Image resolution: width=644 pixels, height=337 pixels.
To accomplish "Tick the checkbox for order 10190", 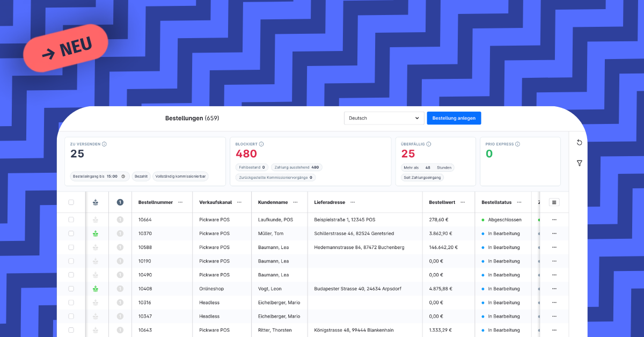I will [71, 261].
